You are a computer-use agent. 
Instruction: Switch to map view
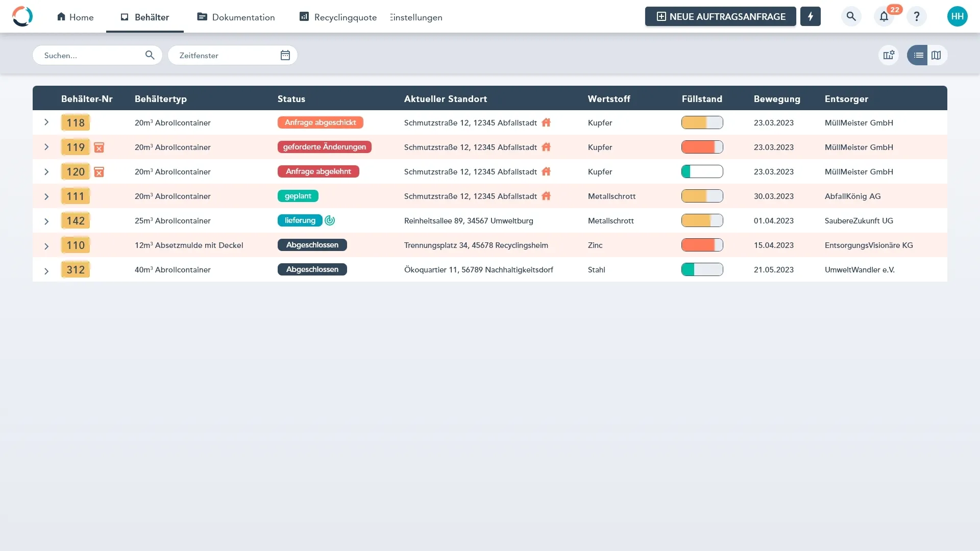pos(936,55)
